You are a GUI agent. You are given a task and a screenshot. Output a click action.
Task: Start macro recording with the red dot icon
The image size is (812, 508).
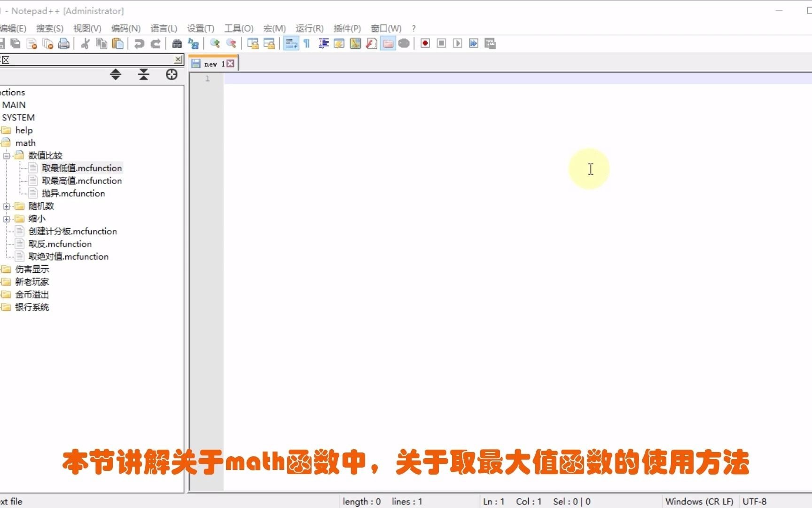coord(424,43)
